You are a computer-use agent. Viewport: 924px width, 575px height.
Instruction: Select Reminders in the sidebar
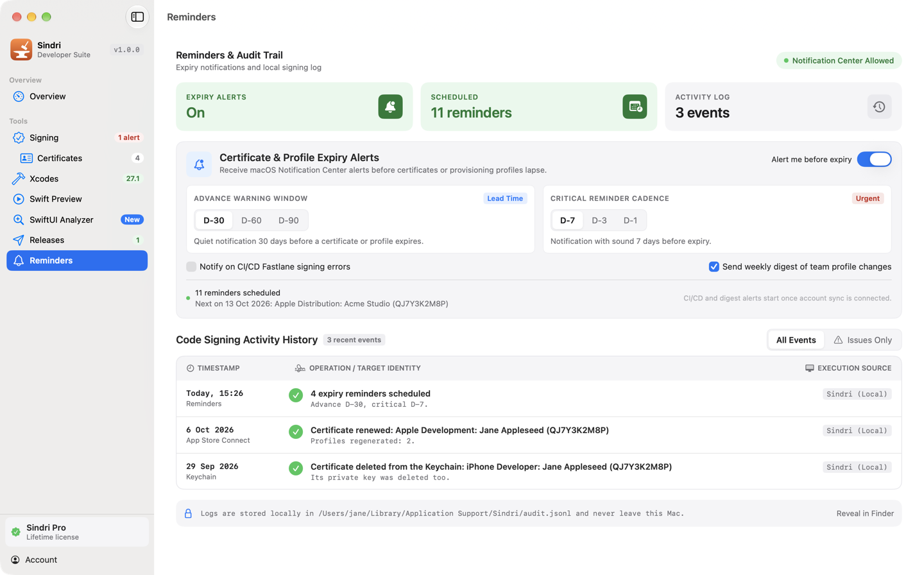tap(77, 261)
